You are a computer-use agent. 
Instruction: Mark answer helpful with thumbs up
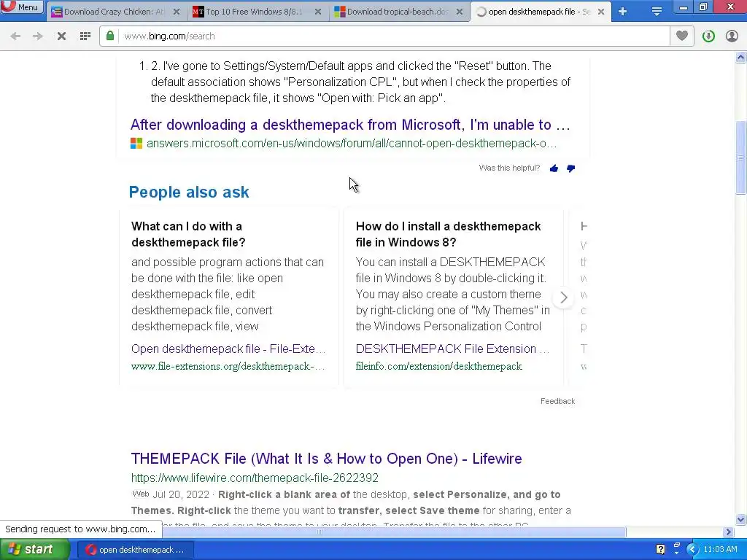554,168
